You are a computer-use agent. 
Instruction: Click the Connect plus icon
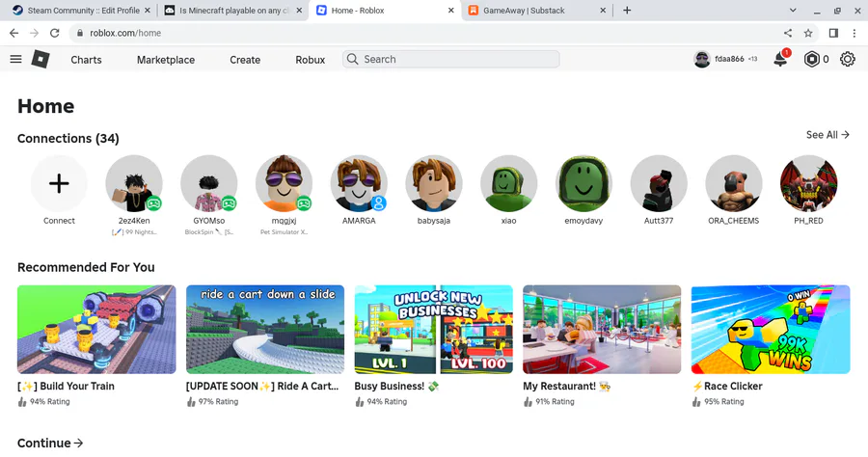point(59,184)
